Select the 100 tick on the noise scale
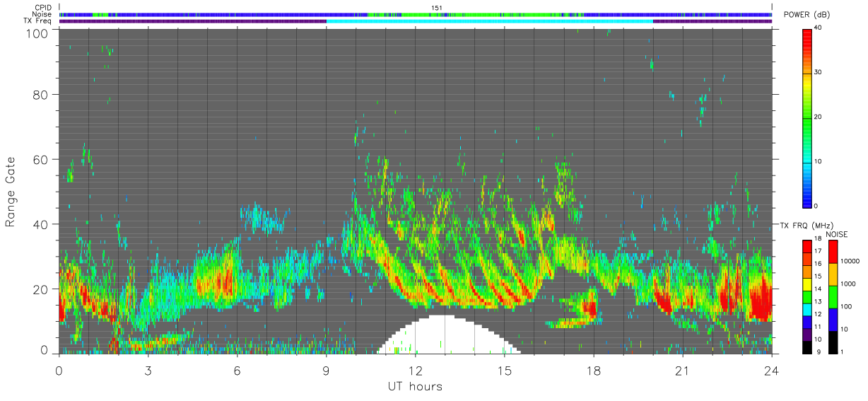This screenshot has width=868, height=401. coord(848,306)
